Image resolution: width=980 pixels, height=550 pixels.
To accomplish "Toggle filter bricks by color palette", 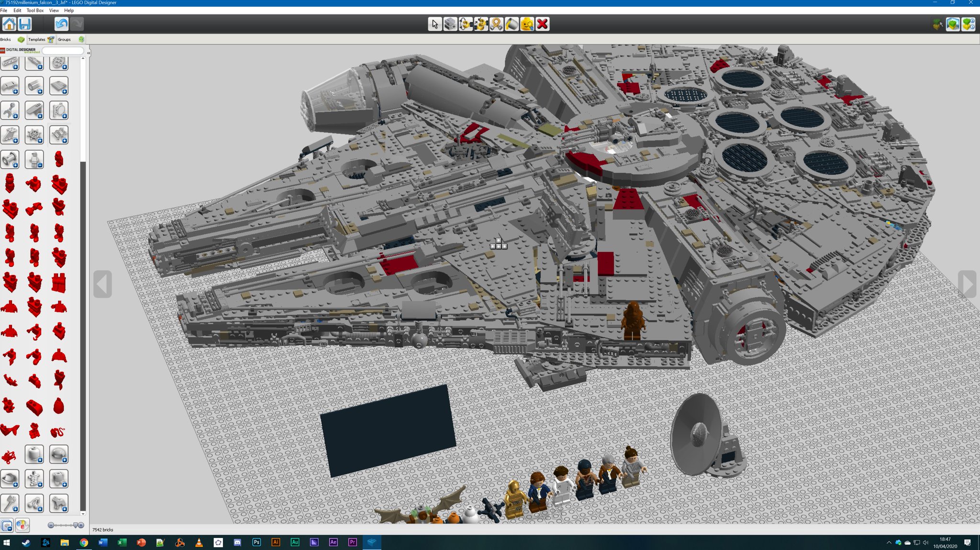I will (x=22, y=526).
